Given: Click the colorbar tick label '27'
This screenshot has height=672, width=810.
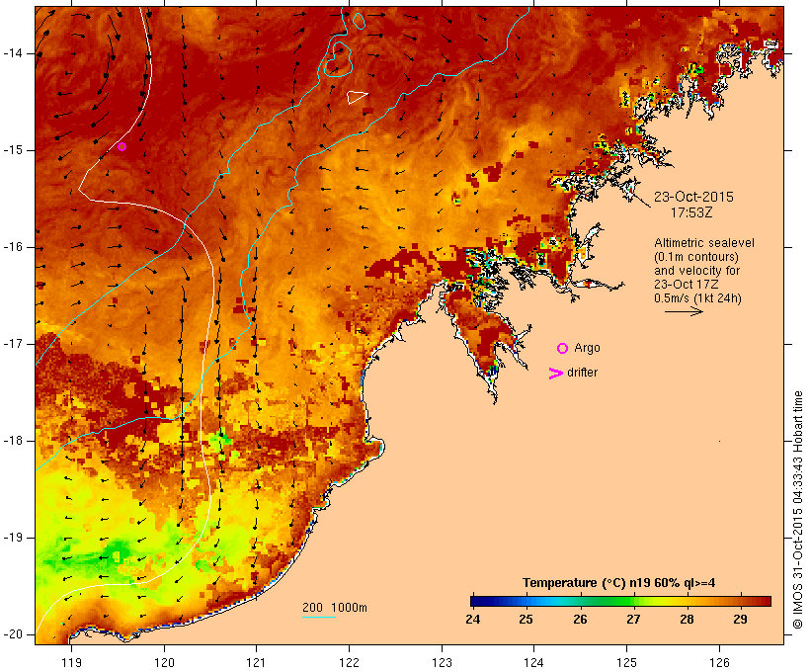Looking at the screenshot, I should point(633,620).
